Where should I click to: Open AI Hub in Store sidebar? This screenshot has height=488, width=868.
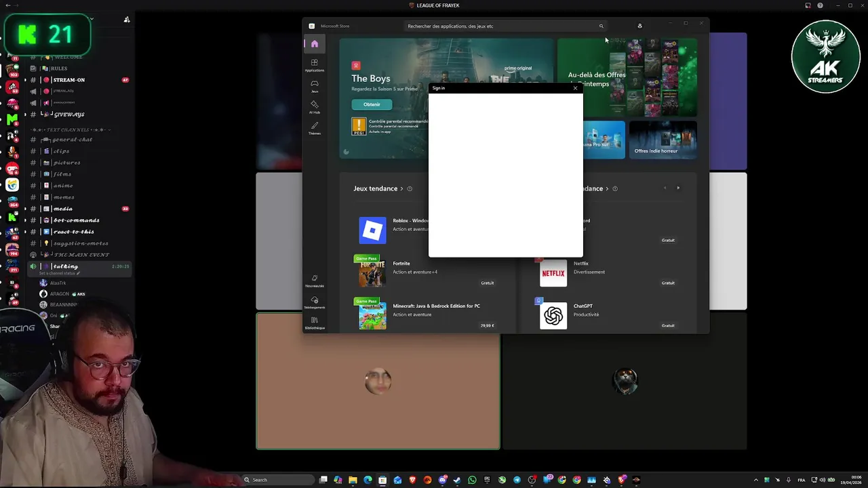click(x=315, y=107)
